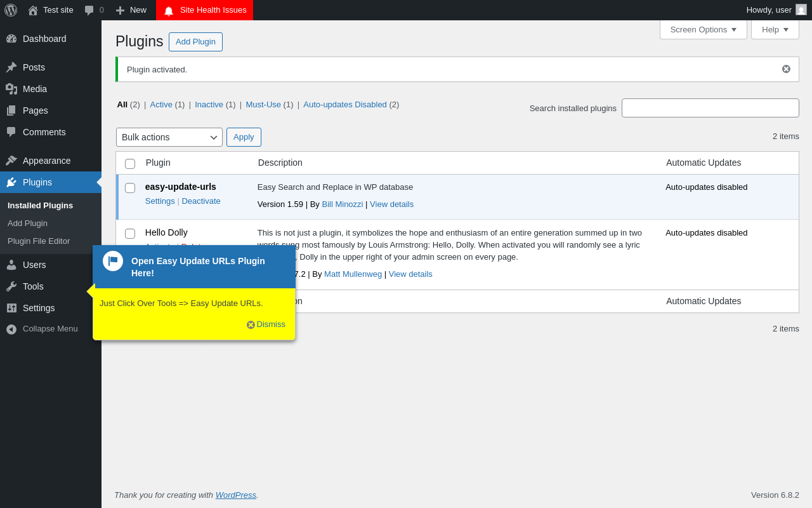The image size is (812, 508).
Task: Open the Add Plugin submenu item
Action: [27, 223]
